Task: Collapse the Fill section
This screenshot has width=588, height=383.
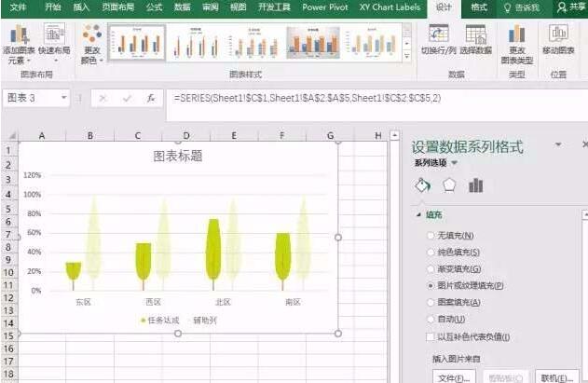Action: (x=418, y=215)
